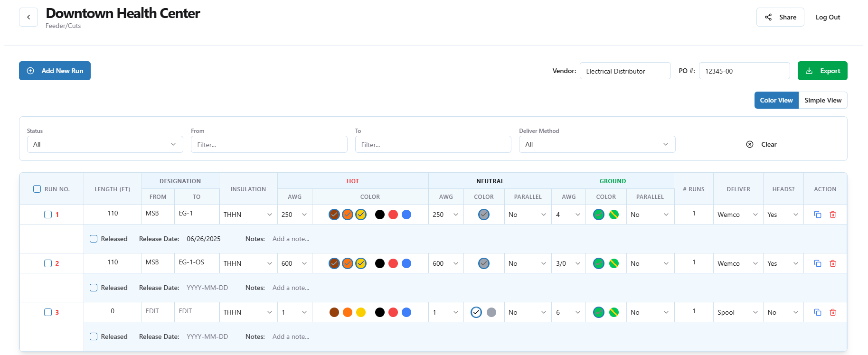Open run 1 hot AWG 250 dropdown
The height and width of the screenshot is (355, 868).
click(x=294, y=215)
